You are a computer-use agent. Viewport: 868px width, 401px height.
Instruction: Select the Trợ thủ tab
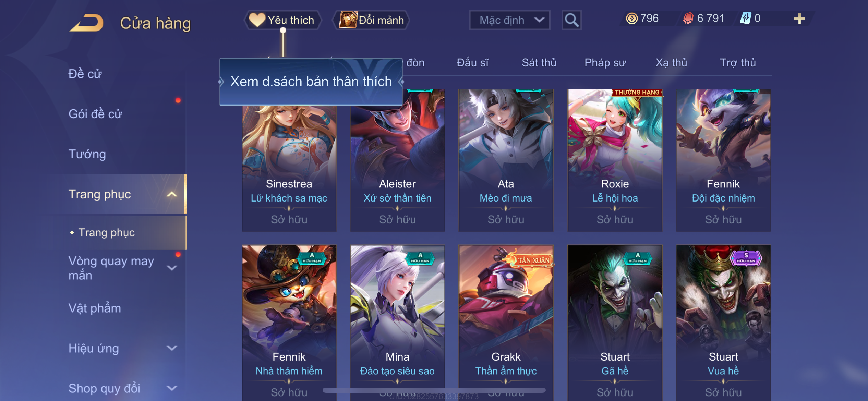tap(738, 63)
